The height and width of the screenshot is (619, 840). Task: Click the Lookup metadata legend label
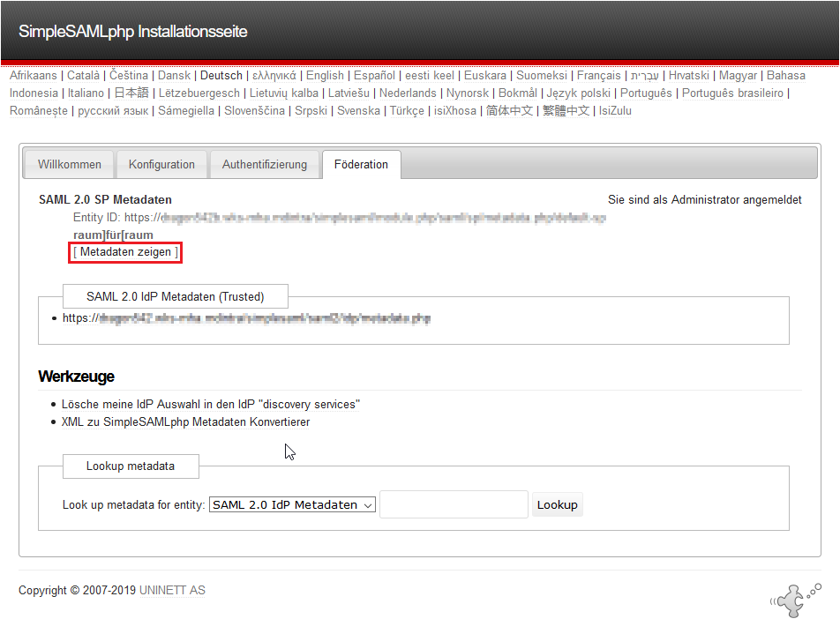131,466
